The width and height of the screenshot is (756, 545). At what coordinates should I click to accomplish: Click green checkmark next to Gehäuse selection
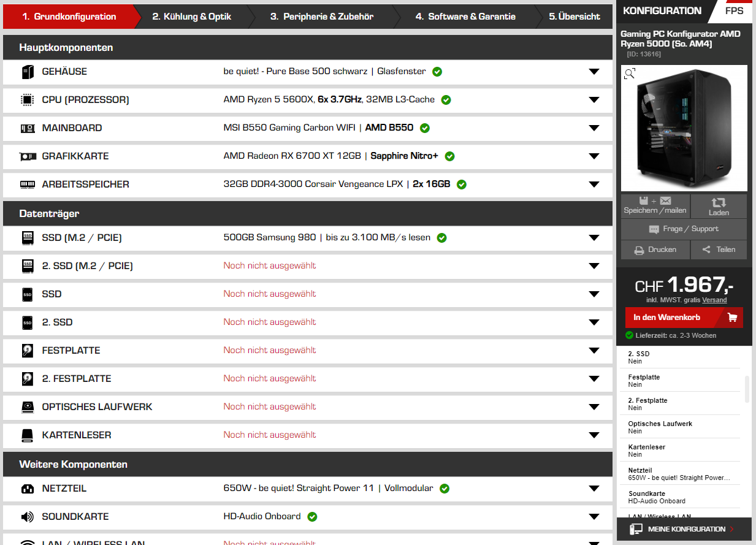(437, 72)
